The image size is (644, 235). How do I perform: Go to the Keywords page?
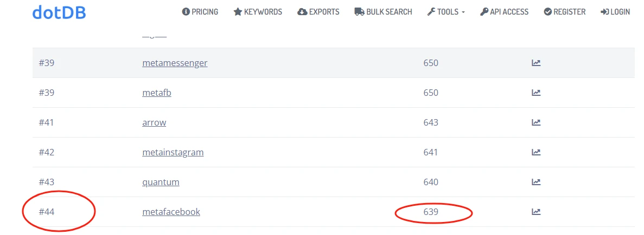click(258, 12)
